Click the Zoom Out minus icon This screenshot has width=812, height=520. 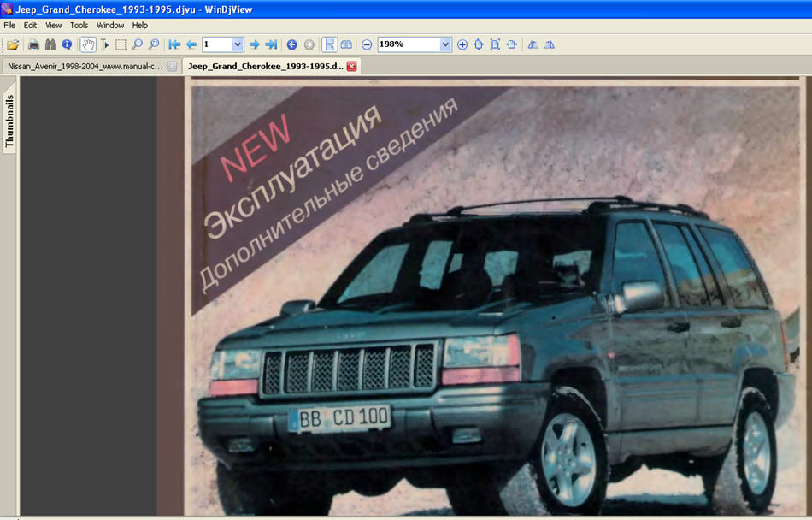pyautogui.click(x=367, y=45)
